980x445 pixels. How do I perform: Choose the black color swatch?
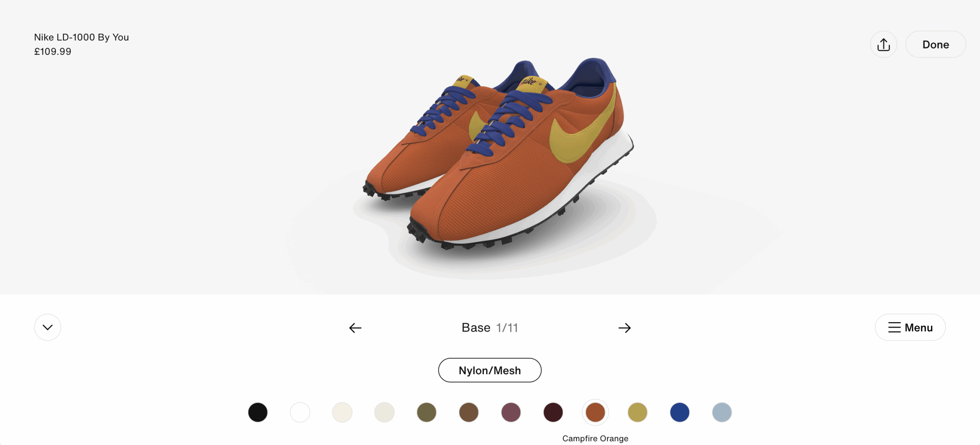pyautogui.click(x=258, y=412)
